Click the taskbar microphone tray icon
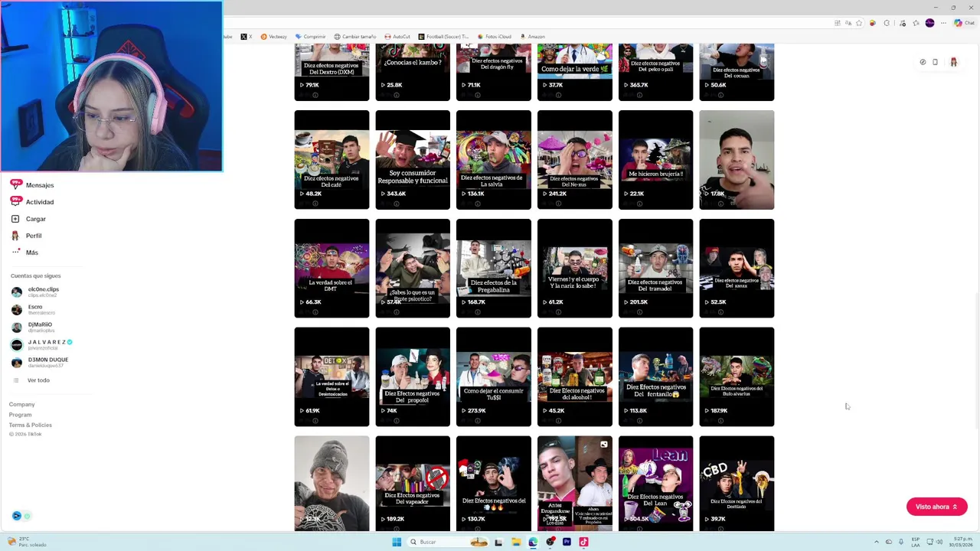Viewport: 980px width, 551px height. point(900,542)
